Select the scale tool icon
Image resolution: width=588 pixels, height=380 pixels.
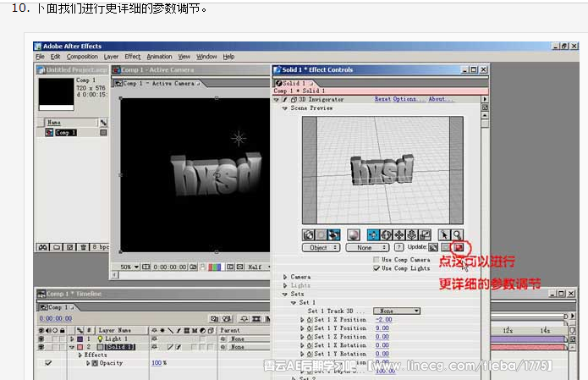(425, 234)
